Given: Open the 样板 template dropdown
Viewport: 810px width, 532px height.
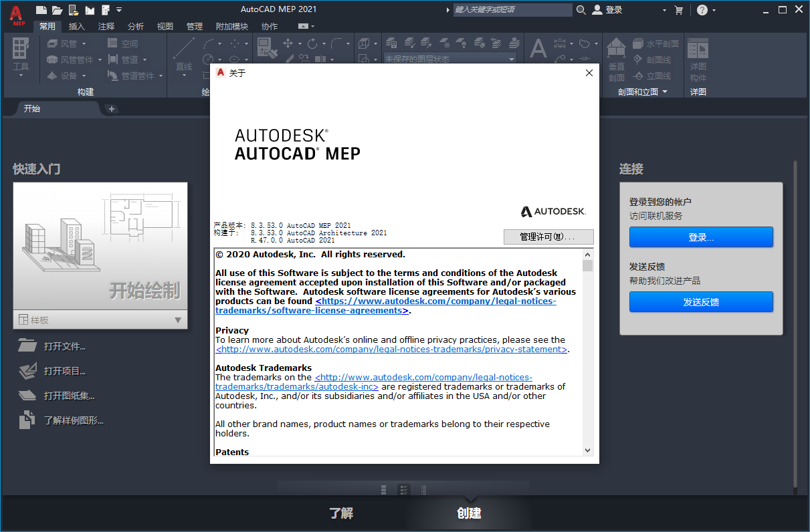Looking at the screenshot, I should coord(177,319).
